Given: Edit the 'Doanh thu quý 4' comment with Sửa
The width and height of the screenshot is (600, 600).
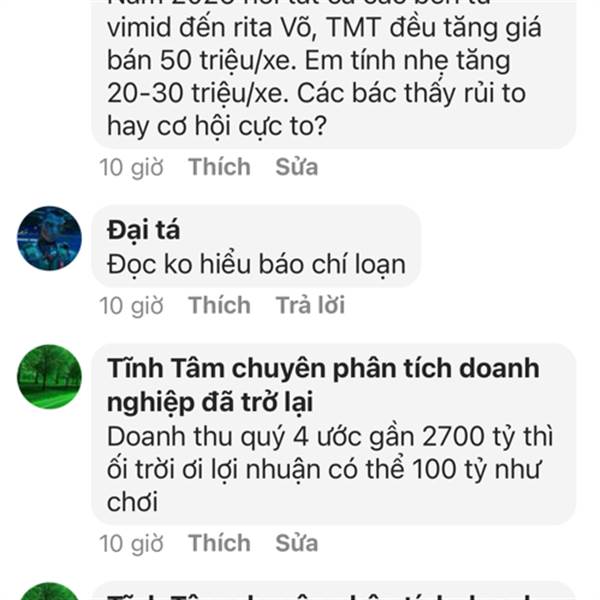Looking at the screenshot, I should click(297, 543).
